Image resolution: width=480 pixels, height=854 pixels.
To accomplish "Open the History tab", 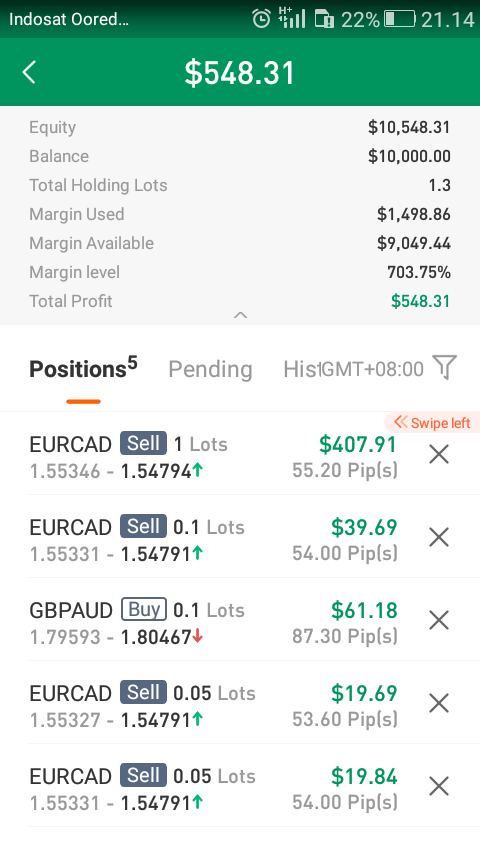I will coord(301,369).
